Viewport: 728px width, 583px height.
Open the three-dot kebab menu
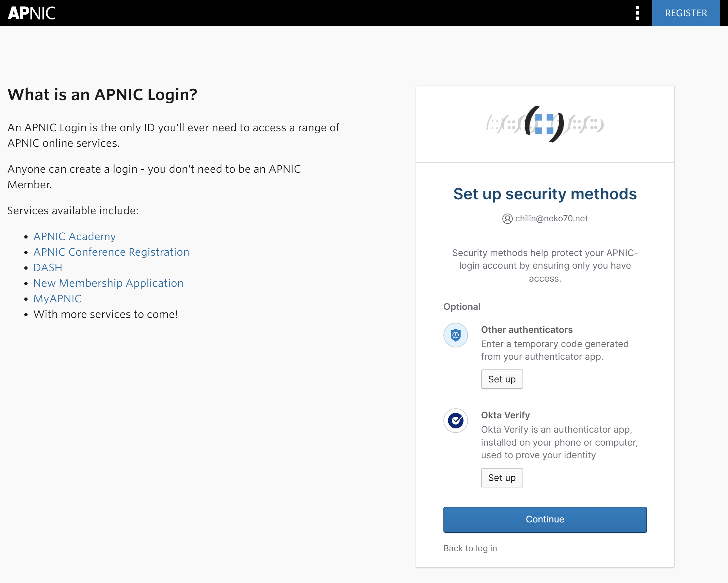click(637, 13)
